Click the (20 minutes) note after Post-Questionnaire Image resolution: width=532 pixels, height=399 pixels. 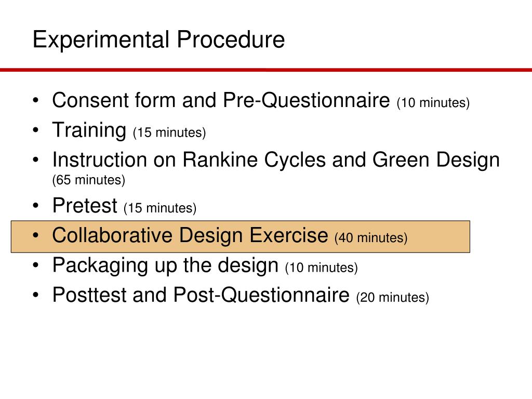click(393, 298)
